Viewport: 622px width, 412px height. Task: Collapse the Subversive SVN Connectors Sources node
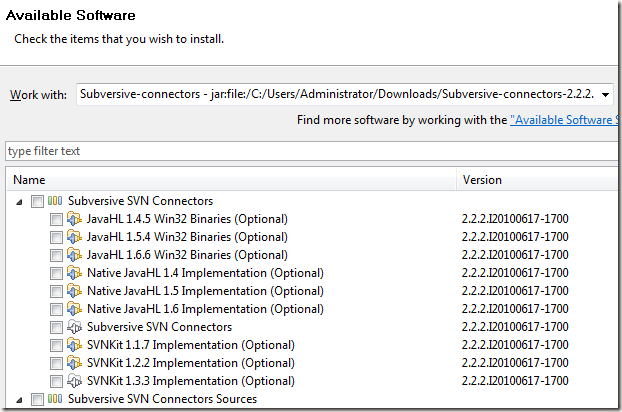click(19, 400)
